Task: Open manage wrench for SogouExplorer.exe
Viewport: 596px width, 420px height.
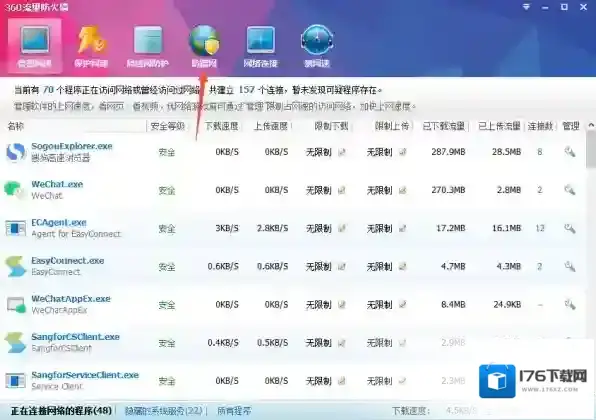Action: (x=569, y=152)
